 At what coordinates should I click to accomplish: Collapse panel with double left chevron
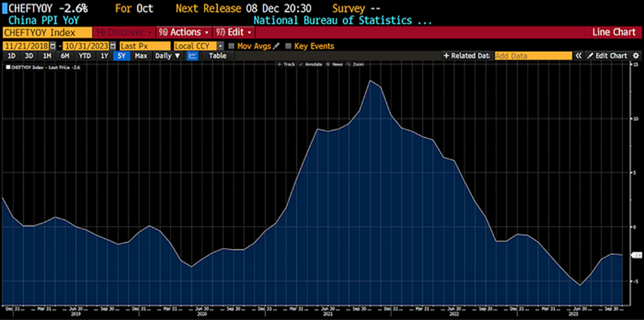pyautogui.click(x=578, y=56)
